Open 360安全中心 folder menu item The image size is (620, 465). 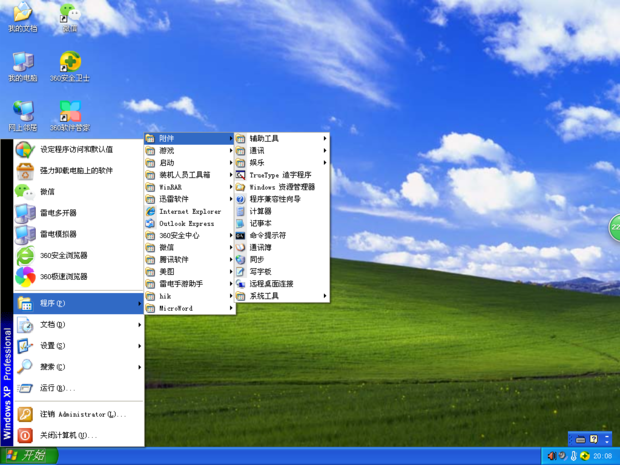coord(190,236)
